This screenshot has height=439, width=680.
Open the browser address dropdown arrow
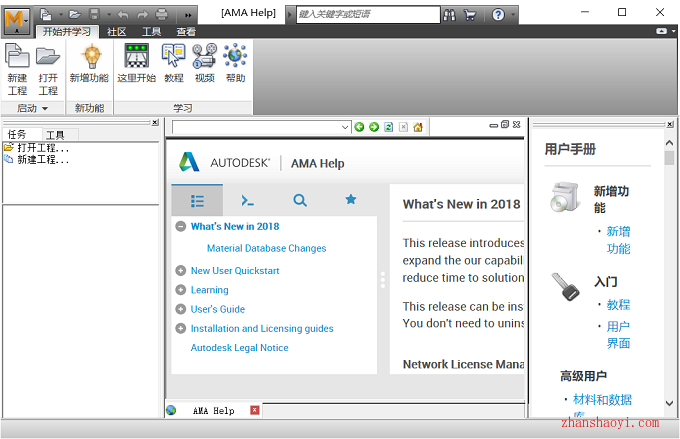(345, 128)
